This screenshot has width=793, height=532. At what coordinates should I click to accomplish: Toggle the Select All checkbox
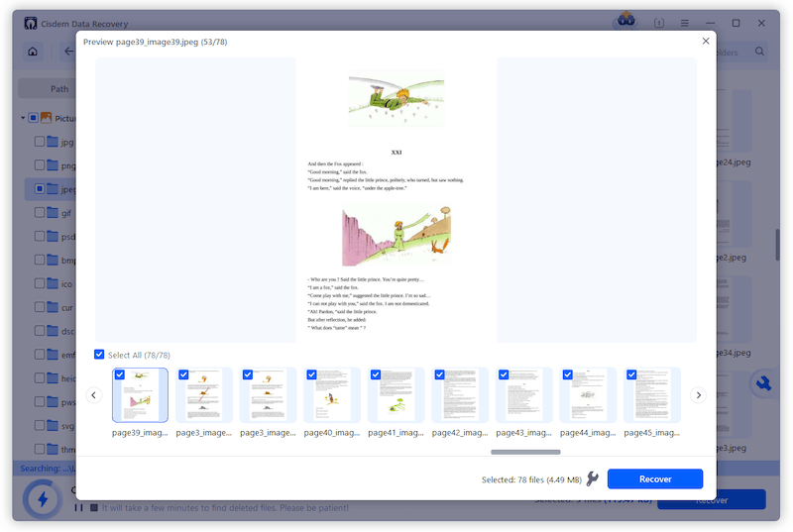(x=99, y=355)
